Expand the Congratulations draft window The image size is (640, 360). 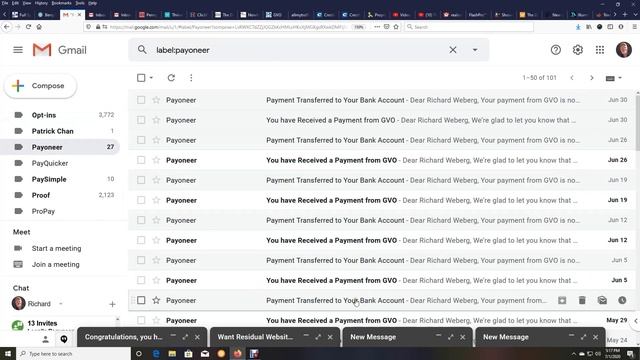click(185, 337)
